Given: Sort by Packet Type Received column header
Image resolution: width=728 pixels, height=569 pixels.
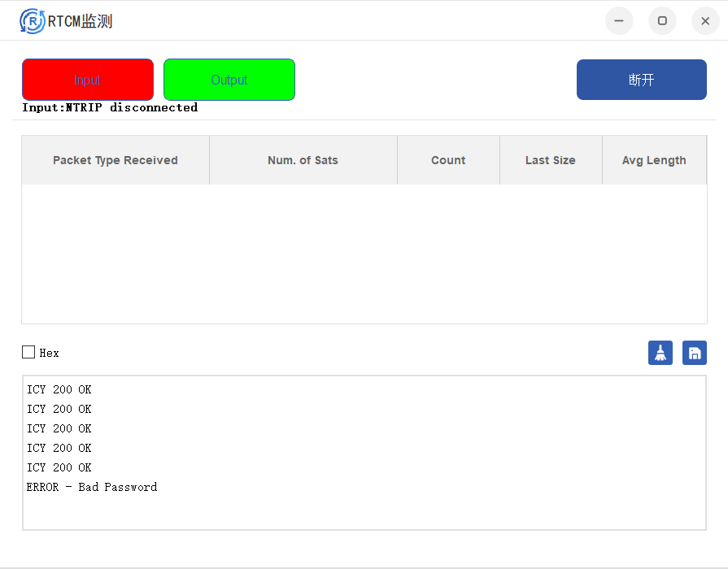Looking at the screenshot, I should (116, 160).
